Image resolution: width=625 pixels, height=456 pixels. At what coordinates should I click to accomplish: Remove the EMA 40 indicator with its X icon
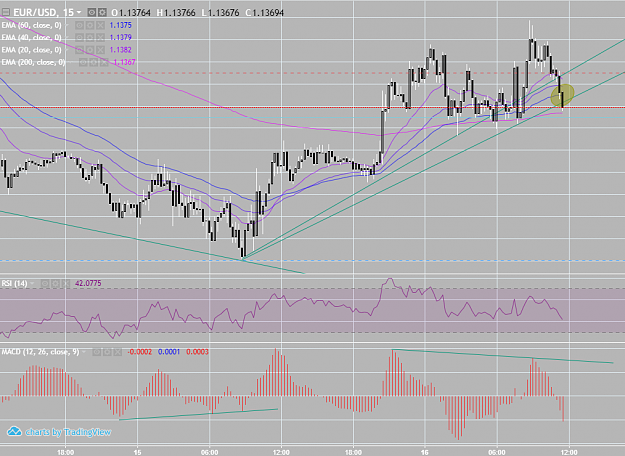[x=100, y=38]
